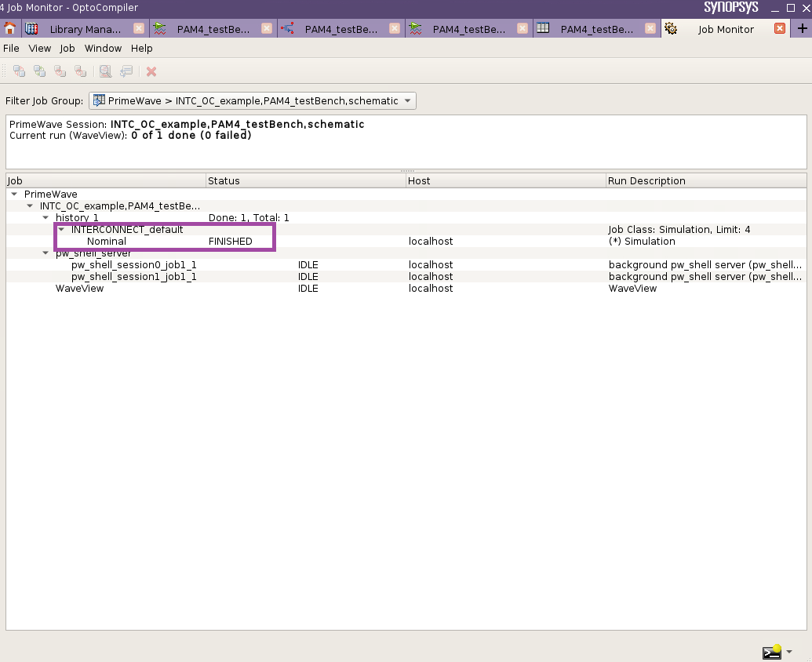Collapse the pw_shell_server node
The image size is (812, 662).
coord(46,253)
